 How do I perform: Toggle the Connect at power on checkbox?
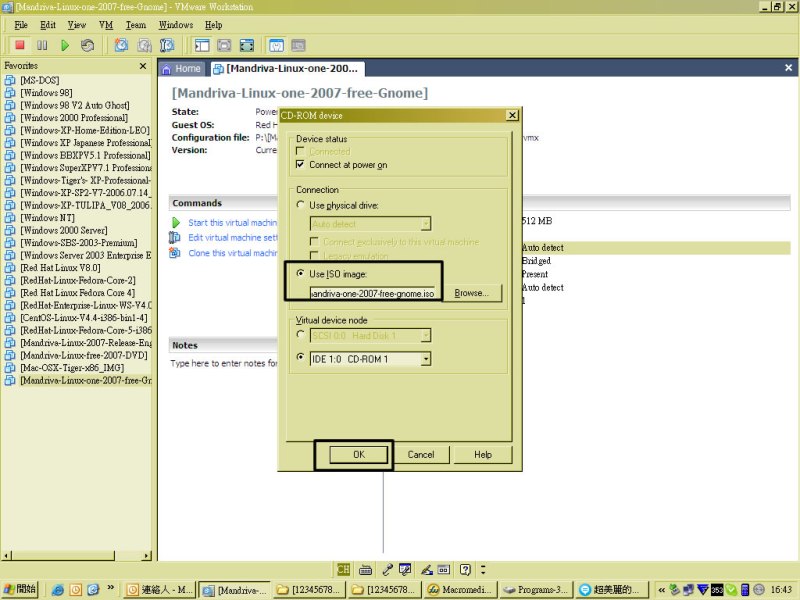(x=300, y=164)
